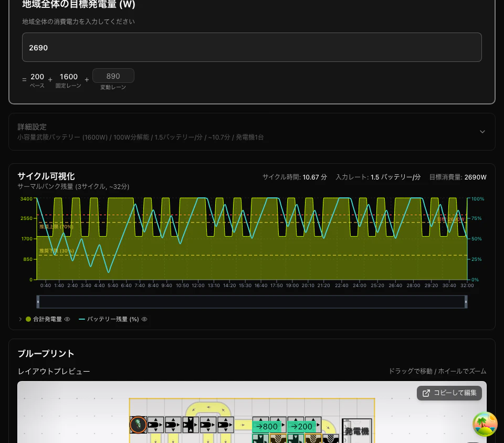Click the 12:00 time axis label
The image size is (504, 443).
pyautogui.click(x=198, y=285)
